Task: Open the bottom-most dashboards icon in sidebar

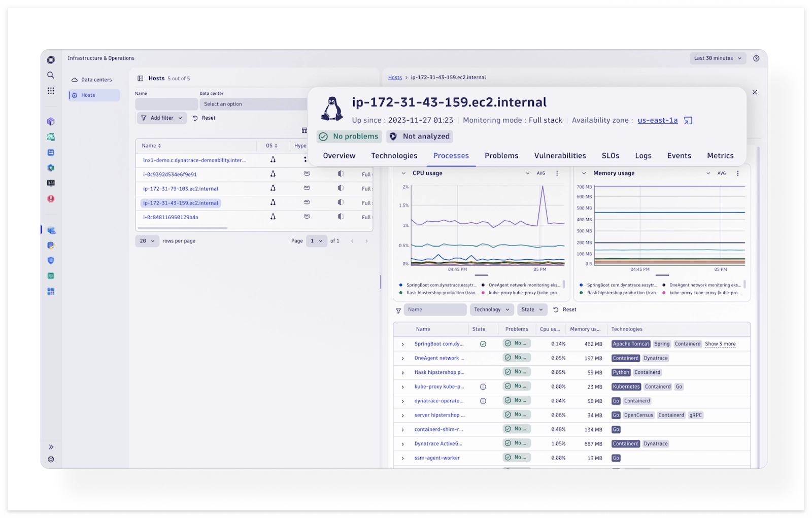Action: 51,292
